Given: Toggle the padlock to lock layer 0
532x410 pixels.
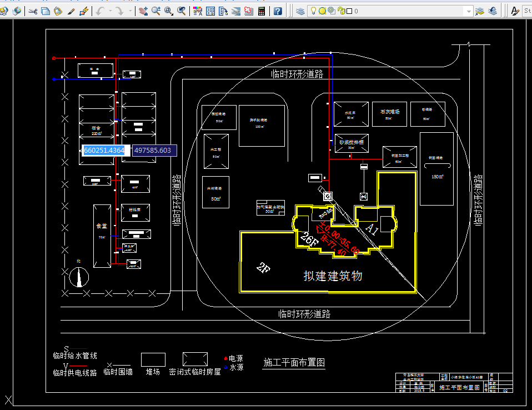Looking at the screenshot, I should (x=340, y=10).
